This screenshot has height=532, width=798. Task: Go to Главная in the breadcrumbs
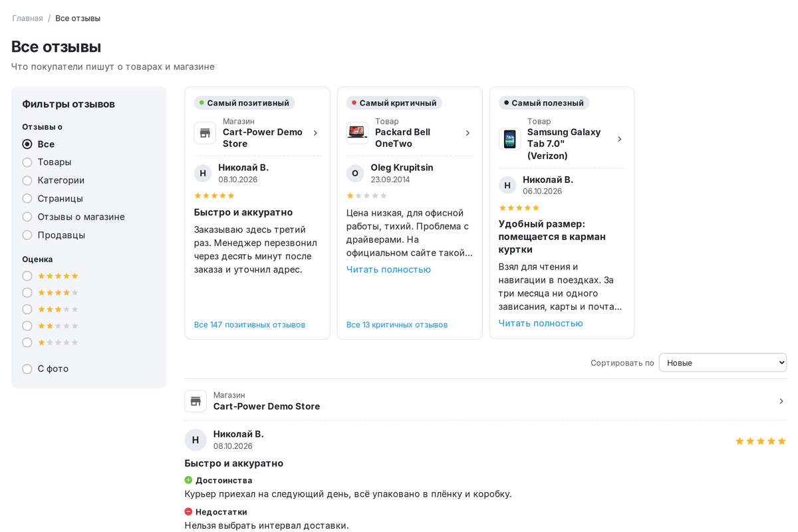point(27,18)
